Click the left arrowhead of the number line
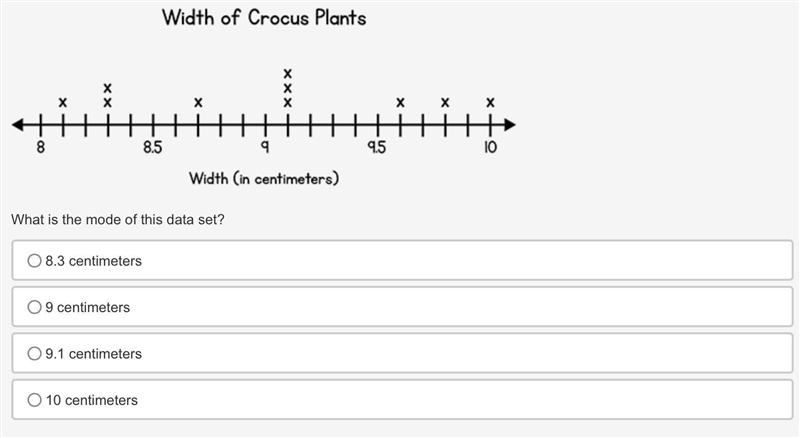 [18, 125]
